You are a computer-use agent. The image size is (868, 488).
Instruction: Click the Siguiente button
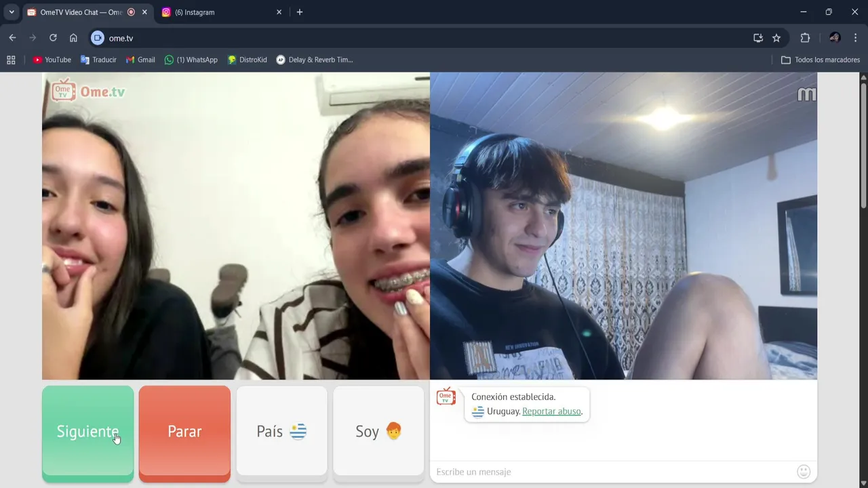(87, 433)
